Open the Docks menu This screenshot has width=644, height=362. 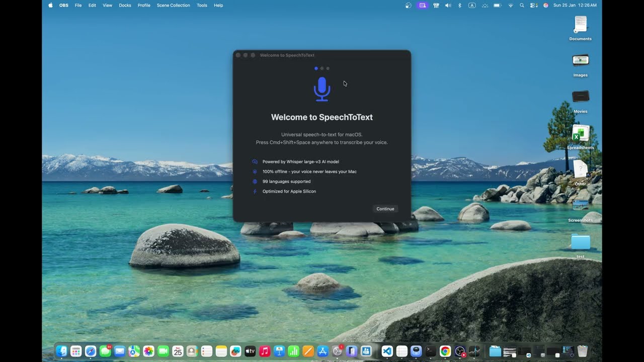click(x=125, y=5)
